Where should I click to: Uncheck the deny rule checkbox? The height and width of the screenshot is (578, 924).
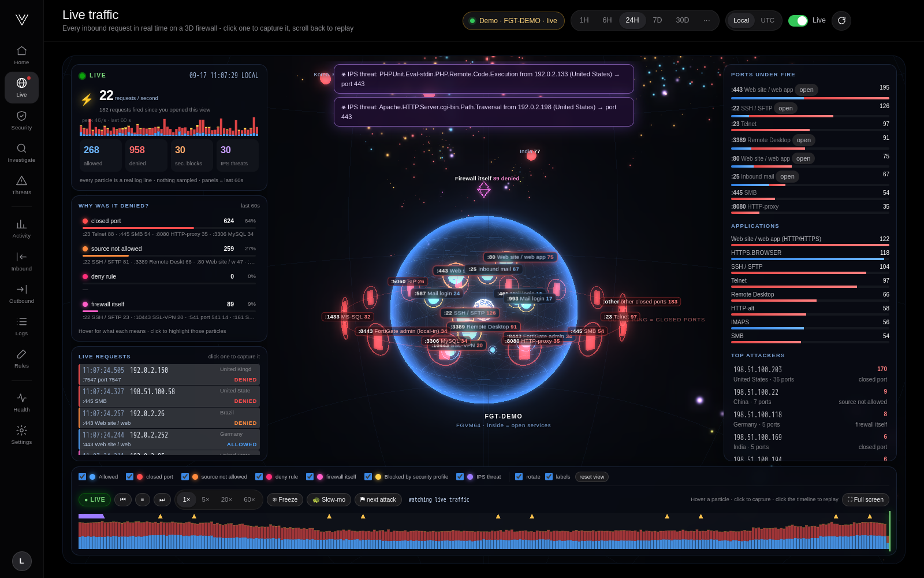[x=259, y=477]
